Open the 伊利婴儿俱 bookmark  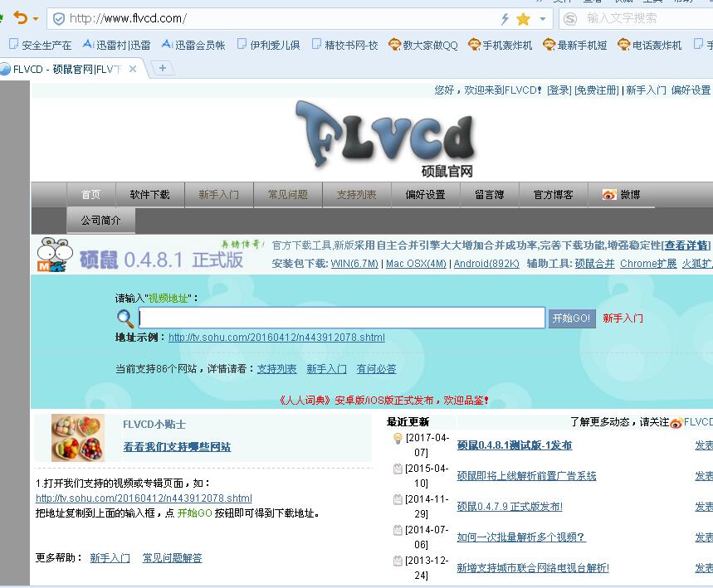click(269, 45)
